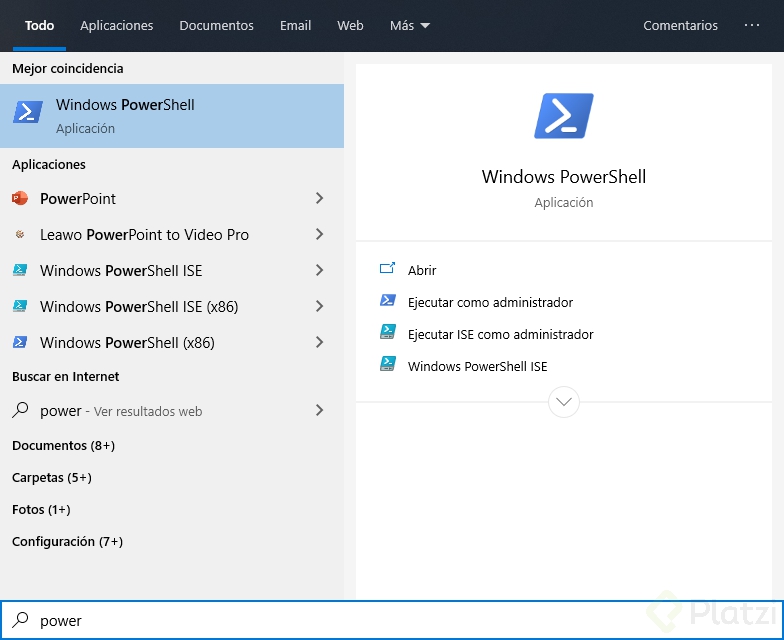The image size is (784, 640).
Task: Choose Ejecutar como administrador
Action: pyautogui.click(x=490, y=302)
